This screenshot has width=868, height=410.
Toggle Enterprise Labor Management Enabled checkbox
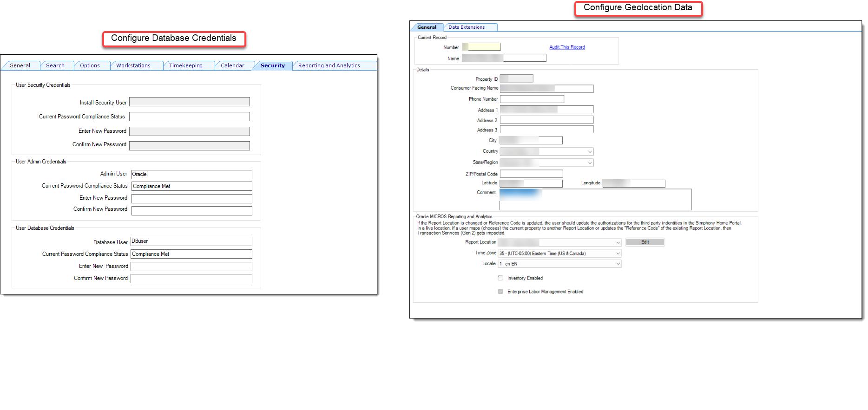coord(500,292)
